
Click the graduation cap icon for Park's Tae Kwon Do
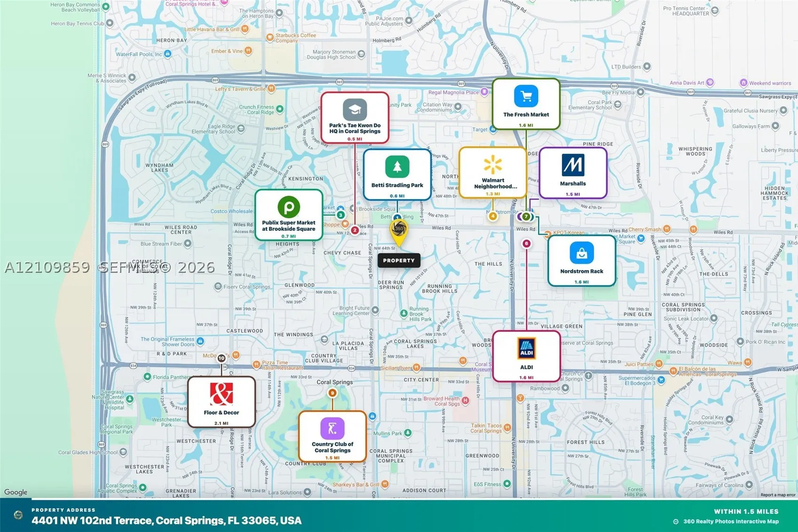point(355,110)
